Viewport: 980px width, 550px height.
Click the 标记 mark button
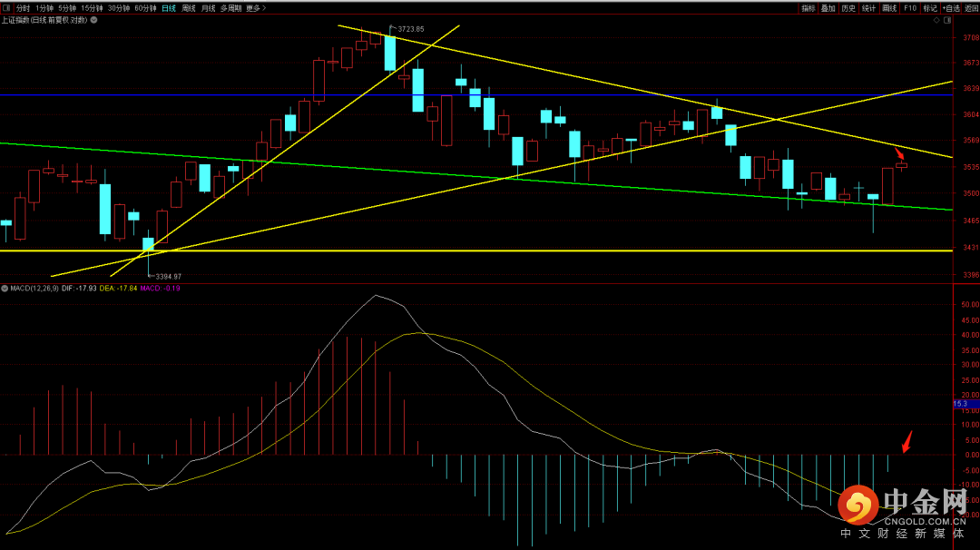(x=931, y=8)
